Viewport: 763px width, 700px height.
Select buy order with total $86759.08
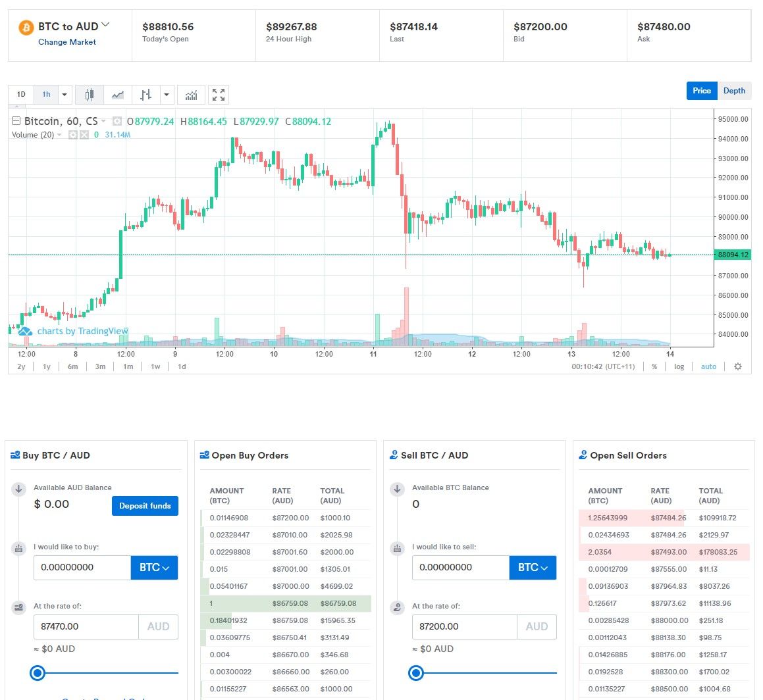[286, 604]
